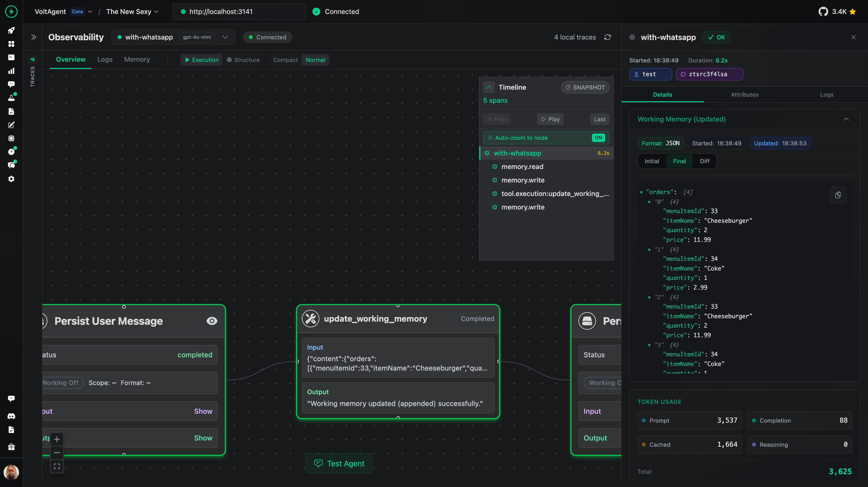Open the settings gear in the sidebar
This screenshot has height=487, width=868.
[x=11, y=179]
